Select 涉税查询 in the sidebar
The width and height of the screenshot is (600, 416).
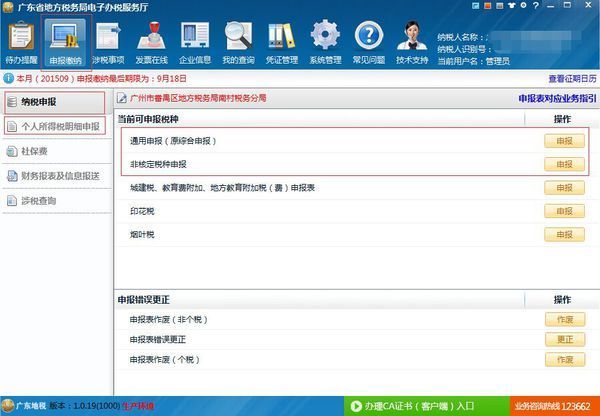click(56, 201)
